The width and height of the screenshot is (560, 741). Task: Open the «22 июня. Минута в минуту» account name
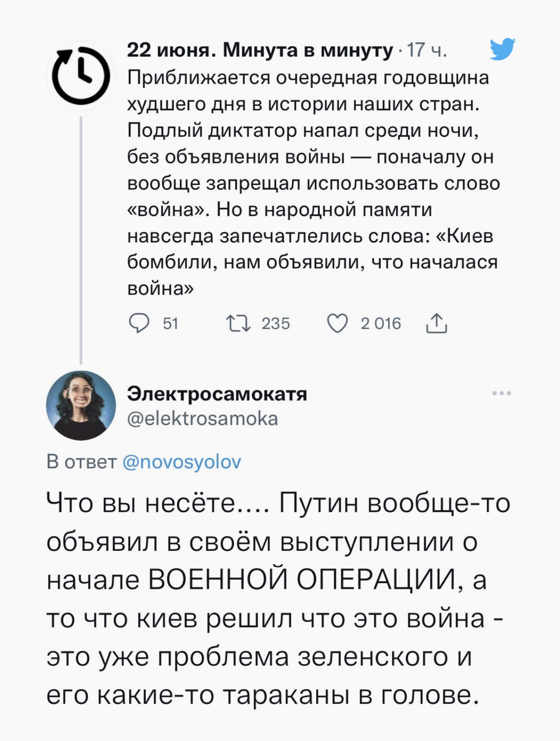coord(260,51)
